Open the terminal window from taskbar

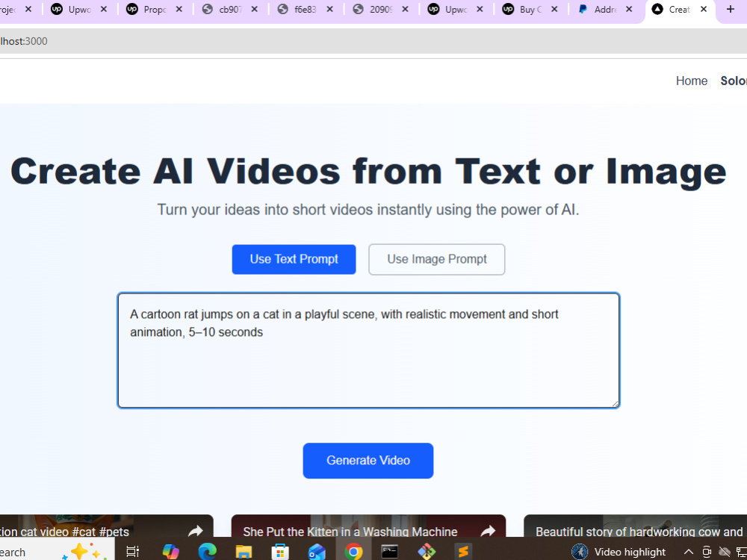click(x=390, y=552)
